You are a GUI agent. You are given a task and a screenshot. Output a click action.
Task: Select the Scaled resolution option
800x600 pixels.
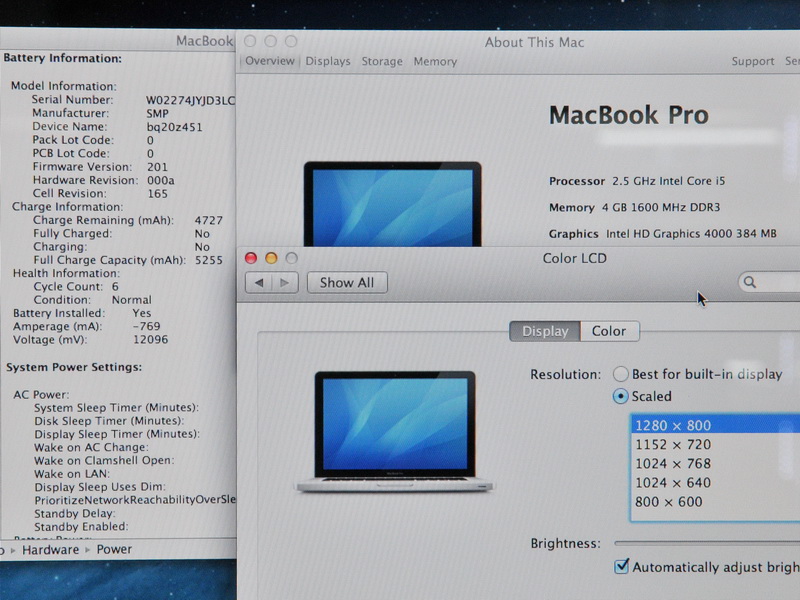coord(620,396)
